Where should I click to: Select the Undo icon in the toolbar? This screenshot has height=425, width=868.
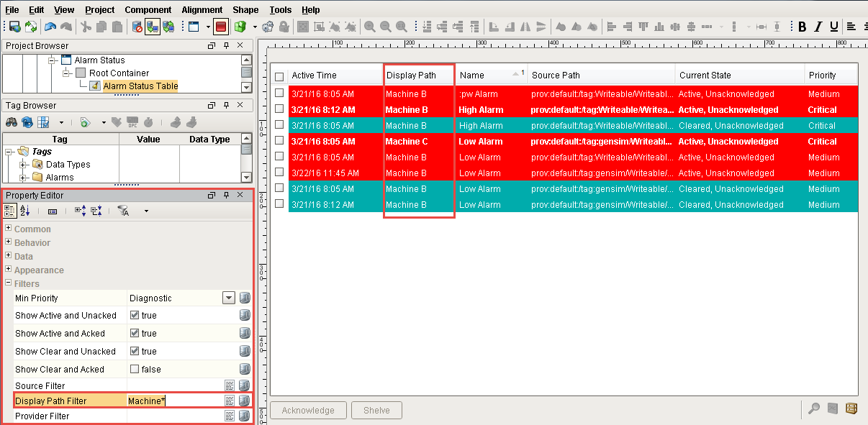pyautogui.click(x=50, y=27)
